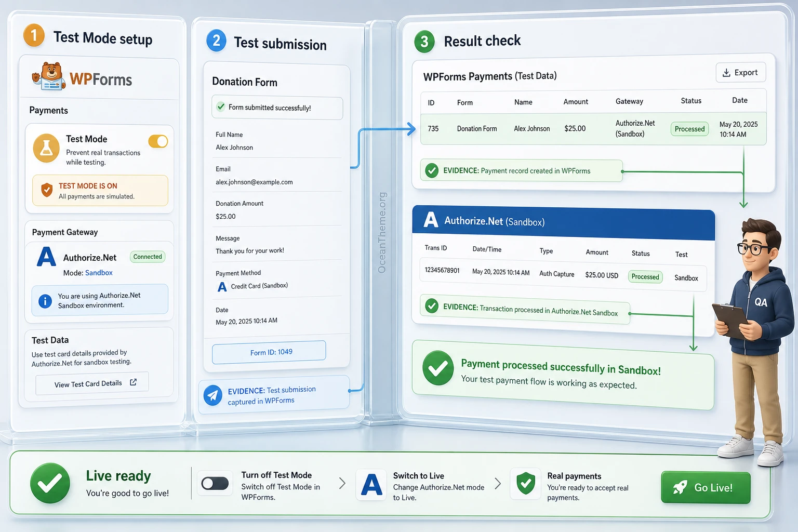Open View Test Card Details

pyautogui.click(x=92, y=383)
